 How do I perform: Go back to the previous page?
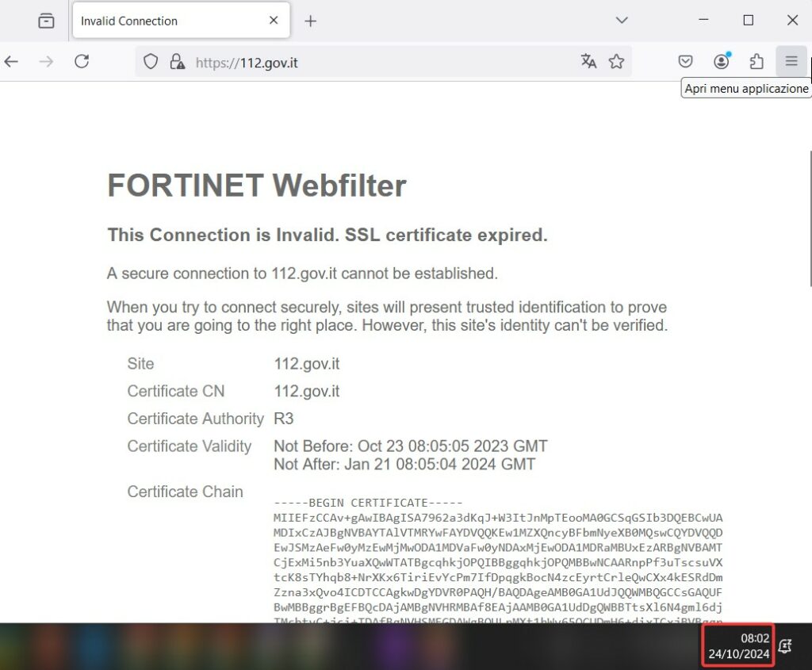(x=11, y=61)
